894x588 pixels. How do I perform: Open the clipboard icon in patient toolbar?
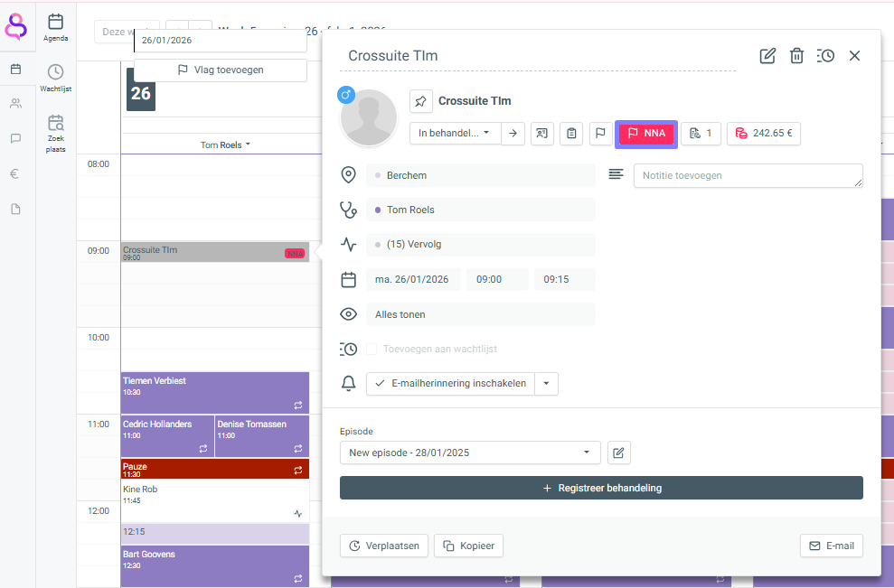(571, 134)
